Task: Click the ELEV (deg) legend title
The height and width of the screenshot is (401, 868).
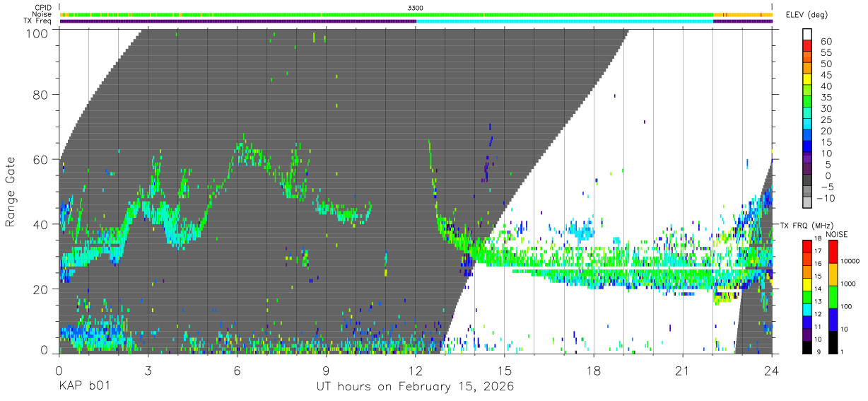Action: click(807, 15)
